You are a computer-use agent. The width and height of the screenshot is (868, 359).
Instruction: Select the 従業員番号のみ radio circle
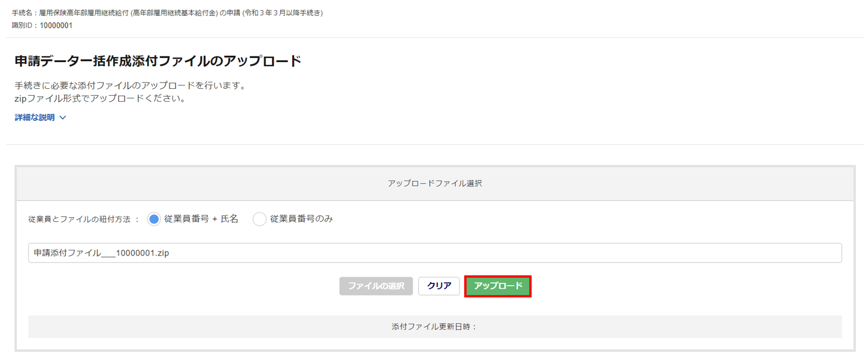pyautogui.click(x=260, y=219)
